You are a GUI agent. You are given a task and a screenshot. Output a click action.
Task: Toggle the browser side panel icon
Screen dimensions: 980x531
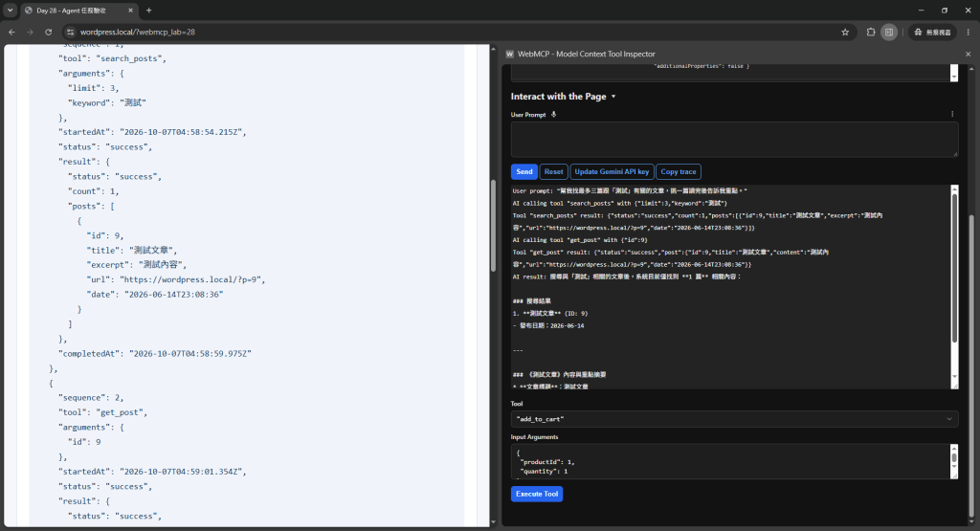[889, 32]
